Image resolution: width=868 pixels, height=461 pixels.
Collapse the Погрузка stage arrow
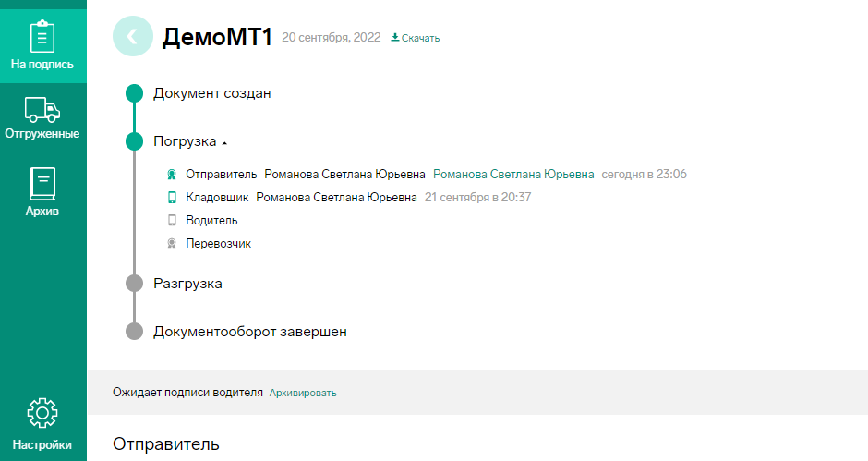(224, 143)
